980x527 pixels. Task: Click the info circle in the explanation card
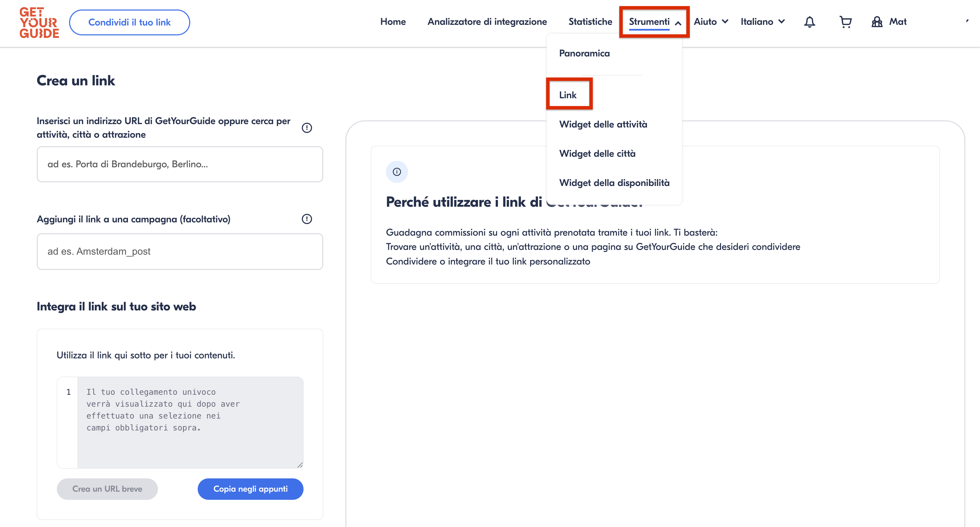point(397,172)
